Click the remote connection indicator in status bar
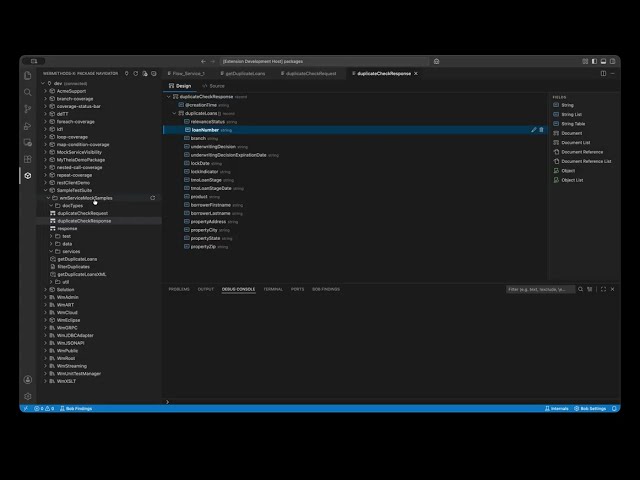 click(x=26, y=409)
